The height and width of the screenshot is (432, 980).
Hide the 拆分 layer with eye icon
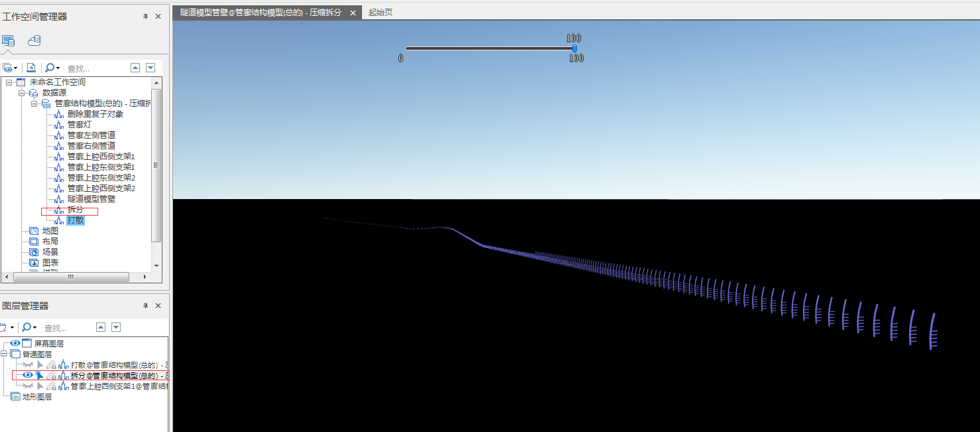point(28,376)
